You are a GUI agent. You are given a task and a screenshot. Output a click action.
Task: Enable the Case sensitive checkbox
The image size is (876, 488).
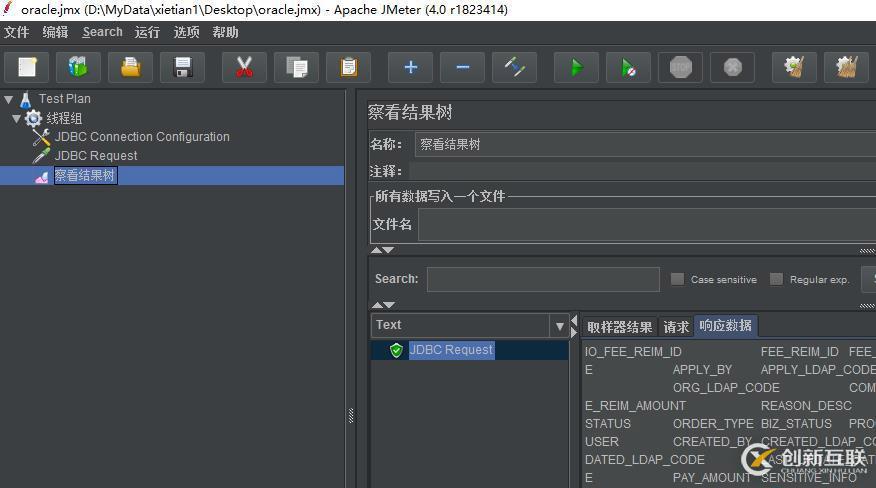[677, 279]
